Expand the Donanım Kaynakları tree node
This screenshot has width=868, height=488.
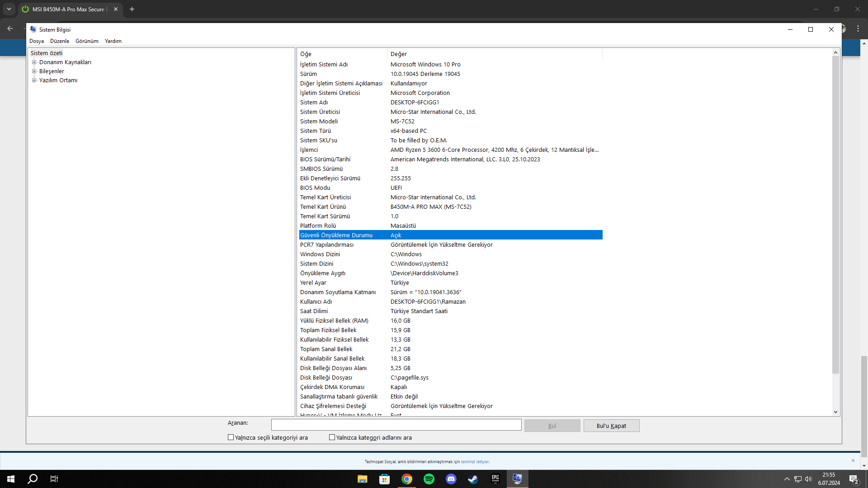click(x=34, y=62)
